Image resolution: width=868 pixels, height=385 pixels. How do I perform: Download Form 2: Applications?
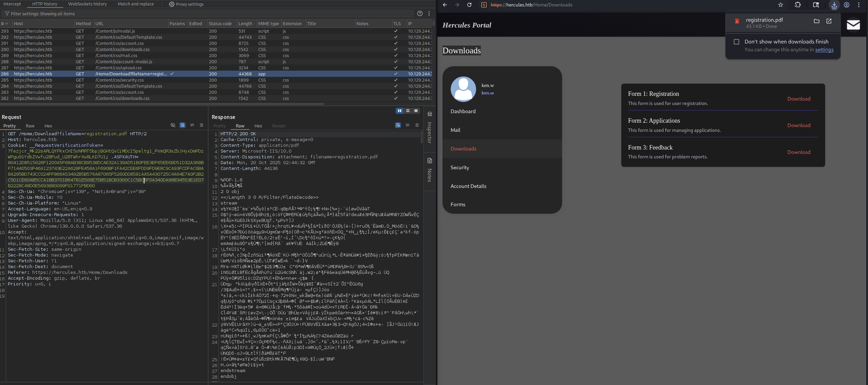pyautogui.click(x=798, y=125)
